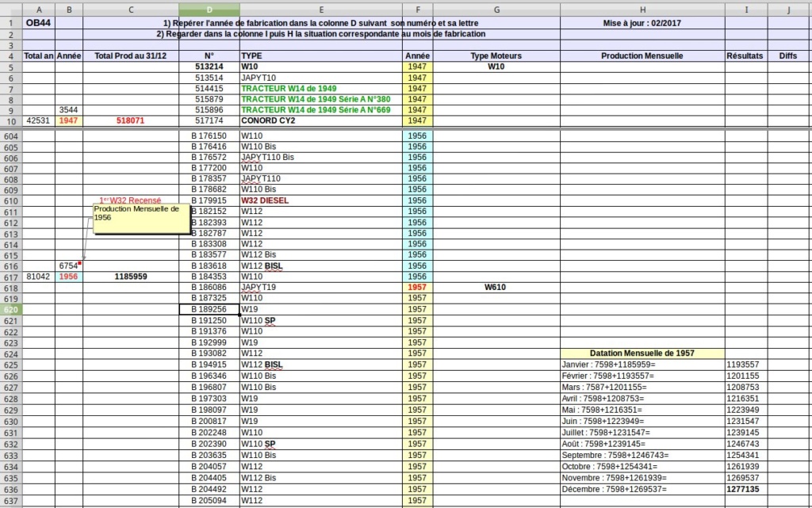This screenshot has width=812, height=508.
Task: Select the 42531 yearly total cell
Action: pyautogui.click(x=39, y=120)
